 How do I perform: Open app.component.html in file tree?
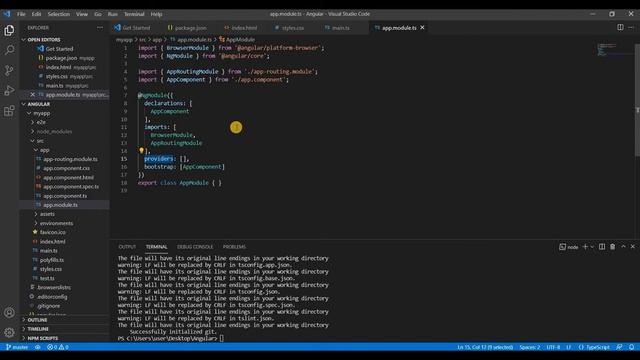coord(68,178)
